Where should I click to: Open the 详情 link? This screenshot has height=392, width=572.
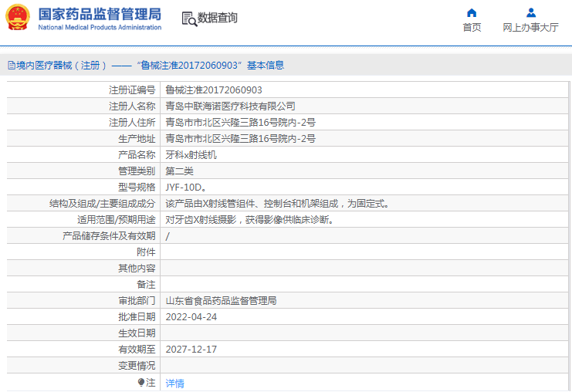(175, 383)
